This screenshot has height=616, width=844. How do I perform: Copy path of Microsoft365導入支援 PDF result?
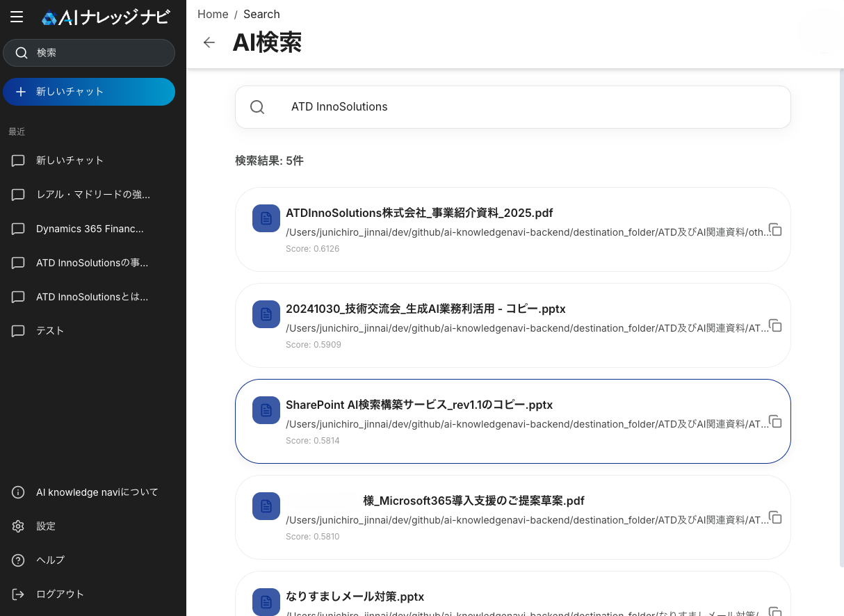coord(775,518)
